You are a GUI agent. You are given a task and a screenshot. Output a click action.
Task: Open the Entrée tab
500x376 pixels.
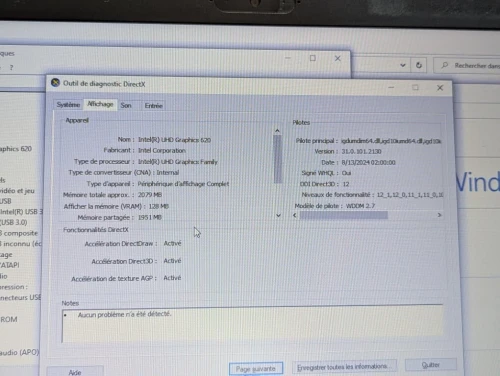click(x=153, y=106)
